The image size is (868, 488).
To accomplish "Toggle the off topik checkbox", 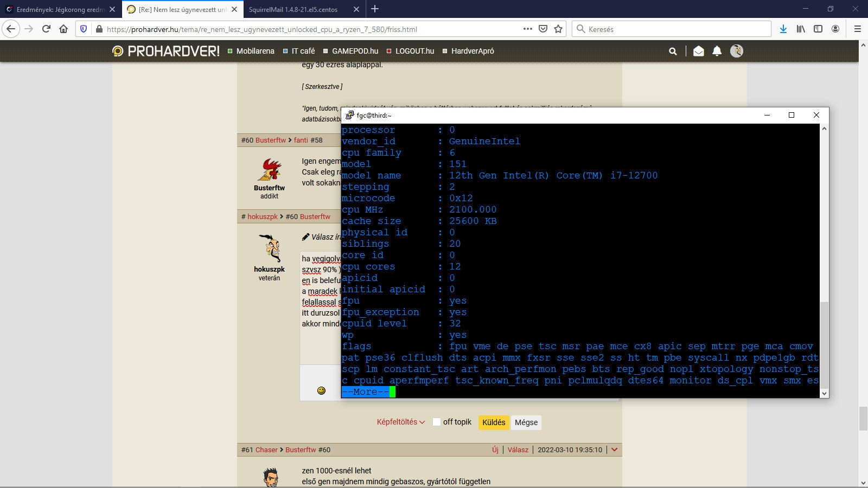I will coord(436,422).
